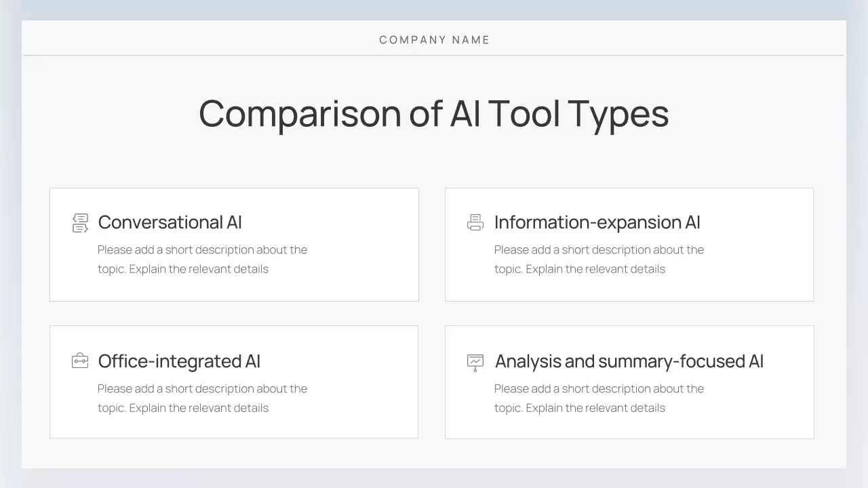Click the "Information-expansion AI" heading

point(597,222)
